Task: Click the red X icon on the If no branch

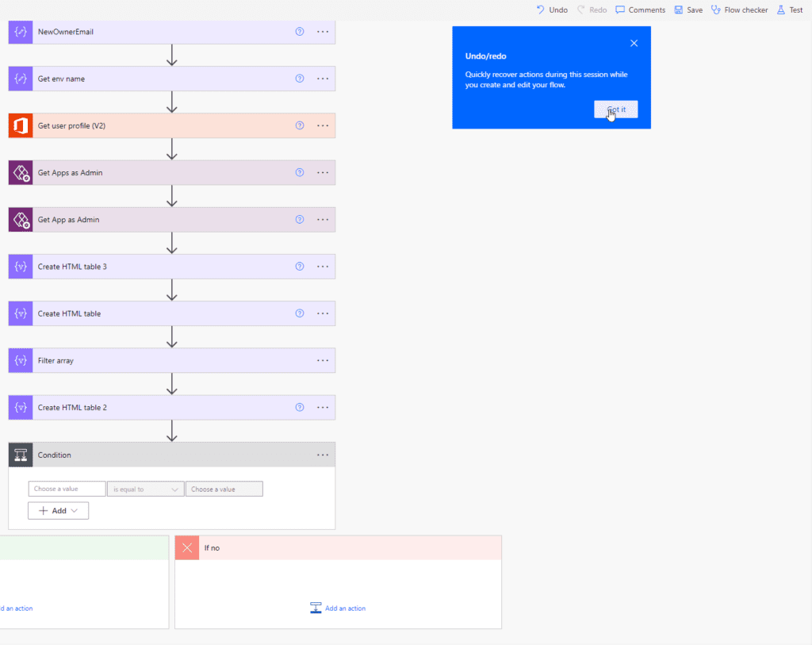Action: 186,547
